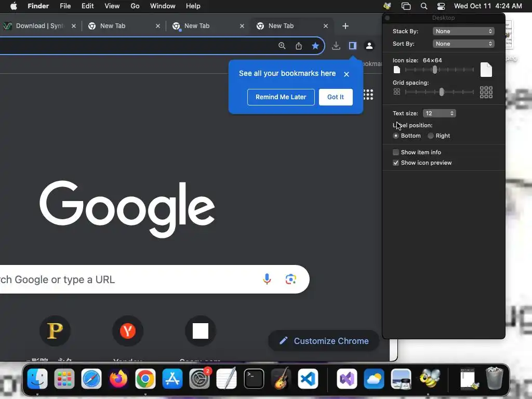Open a new Chrome tab with plus
The width and height of the screenshot is (532, 399).
coord(345,26)
